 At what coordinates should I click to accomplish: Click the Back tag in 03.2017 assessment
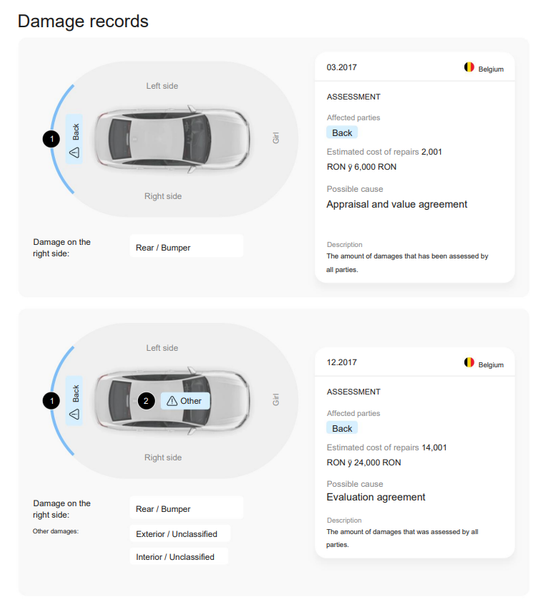click(x=342, y=133)
